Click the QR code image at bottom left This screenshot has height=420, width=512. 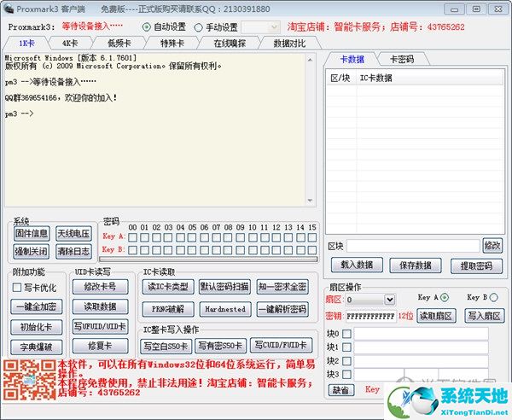click(x=29, y=380)
